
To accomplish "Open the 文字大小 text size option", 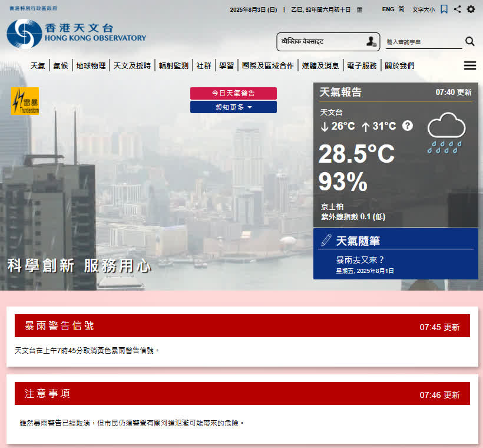I will click(423, 9).
